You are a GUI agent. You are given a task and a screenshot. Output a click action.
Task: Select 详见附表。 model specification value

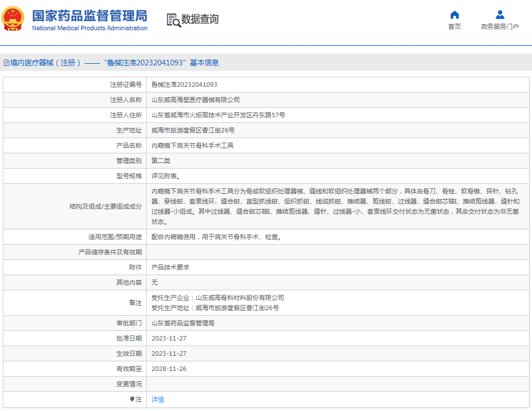coord(166,176)
